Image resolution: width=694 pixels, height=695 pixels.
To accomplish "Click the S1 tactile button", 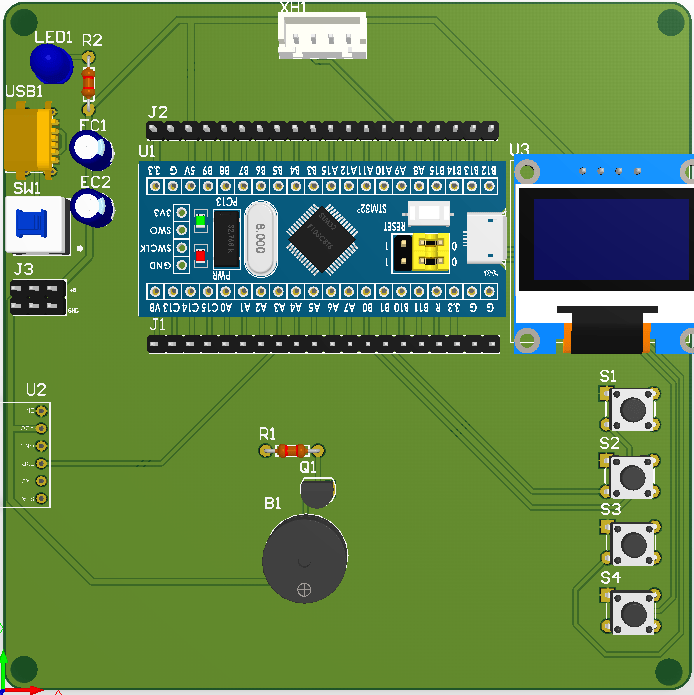I will (x=632, y=409).
